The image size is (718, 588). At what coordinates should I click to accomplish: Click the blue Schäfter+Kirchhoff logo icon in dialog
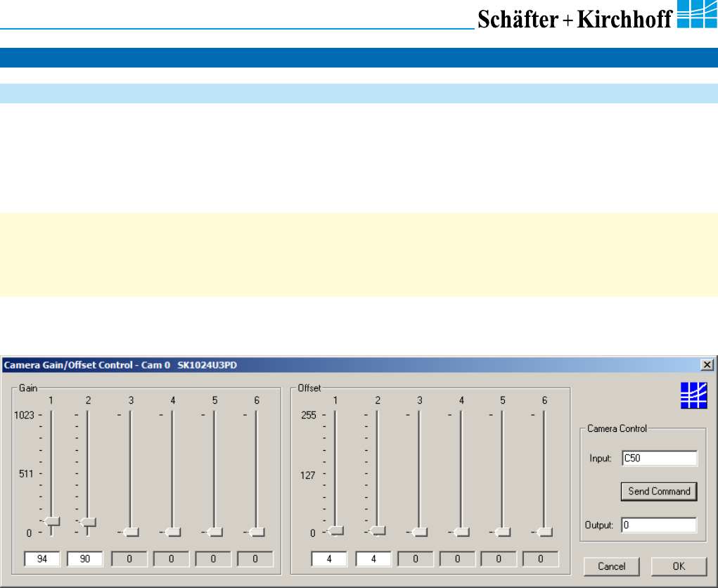pos(693,395)
